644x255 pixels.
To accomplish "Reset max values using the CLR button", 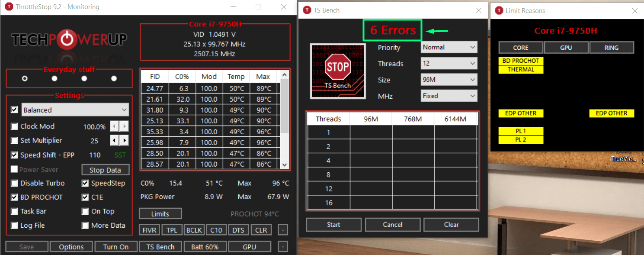I will click(x=261, y=229).
